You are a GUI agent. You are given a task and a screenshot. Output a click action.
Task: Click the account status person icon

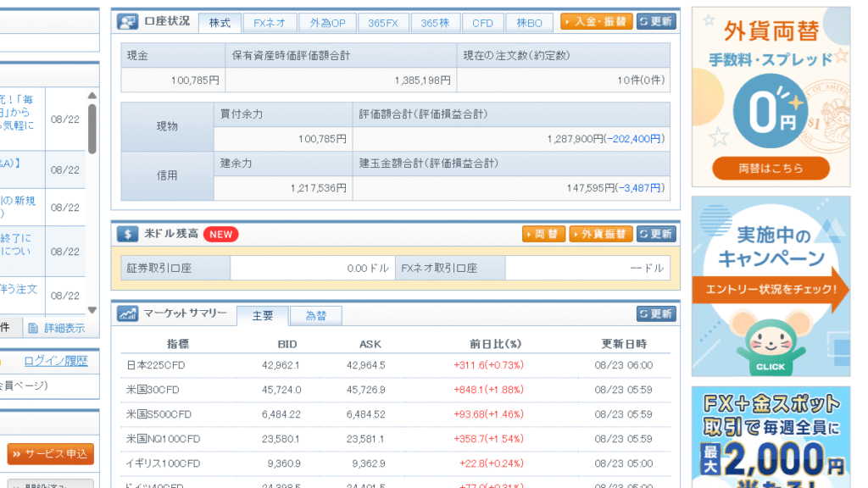click(127, 22)
